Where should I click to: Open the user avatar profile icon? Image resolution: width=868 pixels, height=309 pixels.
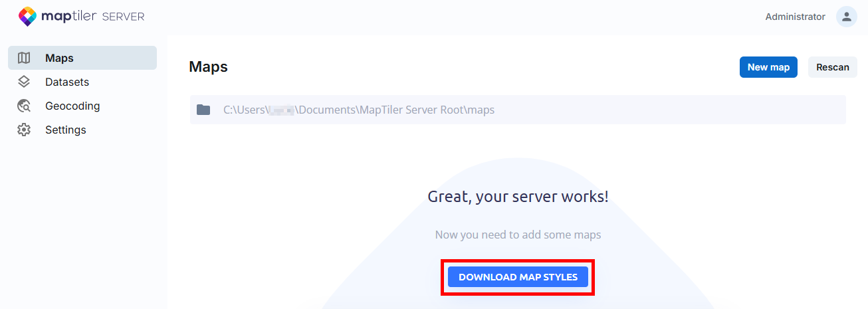846,17
